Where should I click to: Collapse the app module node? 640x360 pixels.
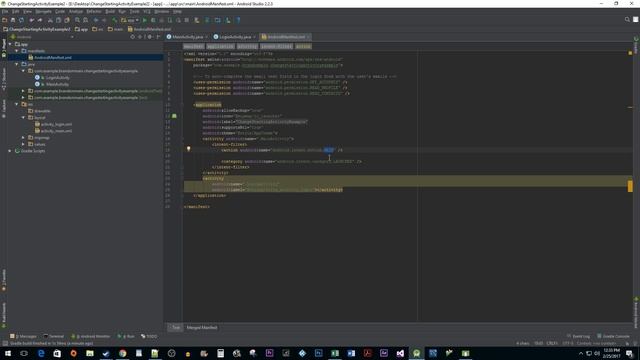10,44
